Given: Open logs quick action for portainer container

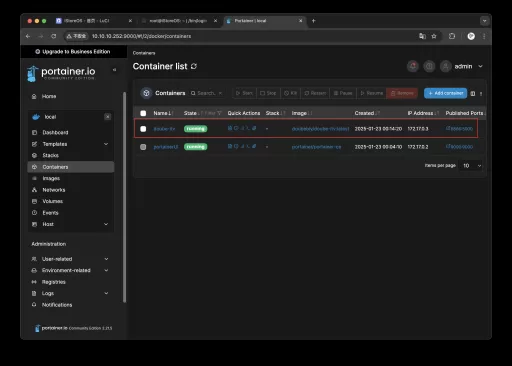Looking at the screenshot, I should point(230,146).
